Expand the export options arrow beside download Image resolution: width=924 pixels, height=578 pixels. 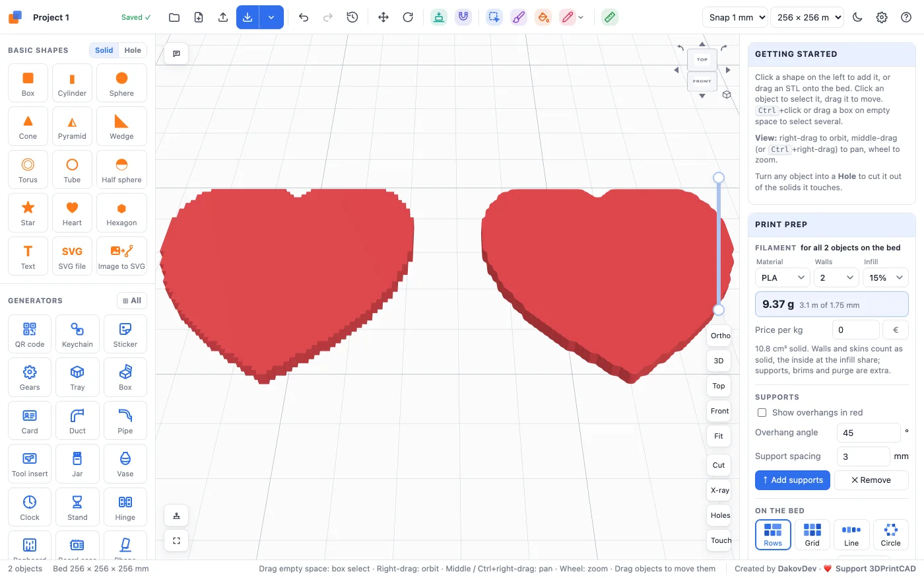[x=271, y=17]
